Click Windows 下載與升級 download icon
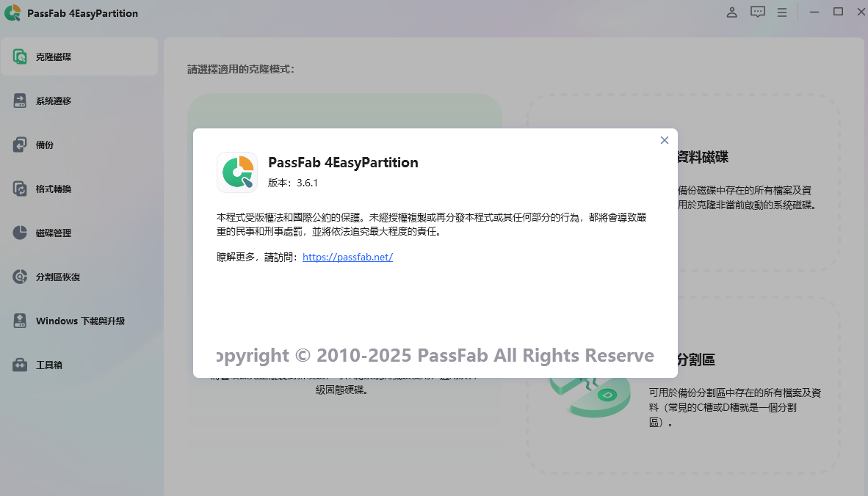The height and width of the screenshot is (496, 868). (20, 321)
